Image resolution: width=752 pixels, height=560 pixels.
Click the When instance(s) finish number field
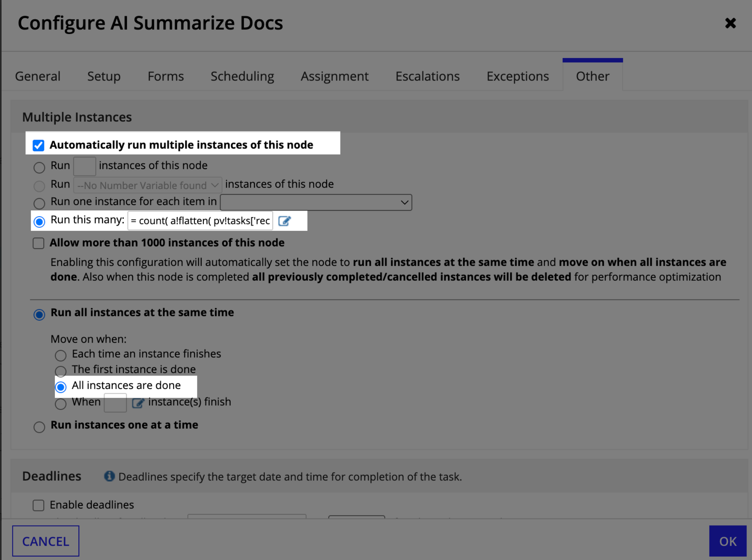point(115,403)
